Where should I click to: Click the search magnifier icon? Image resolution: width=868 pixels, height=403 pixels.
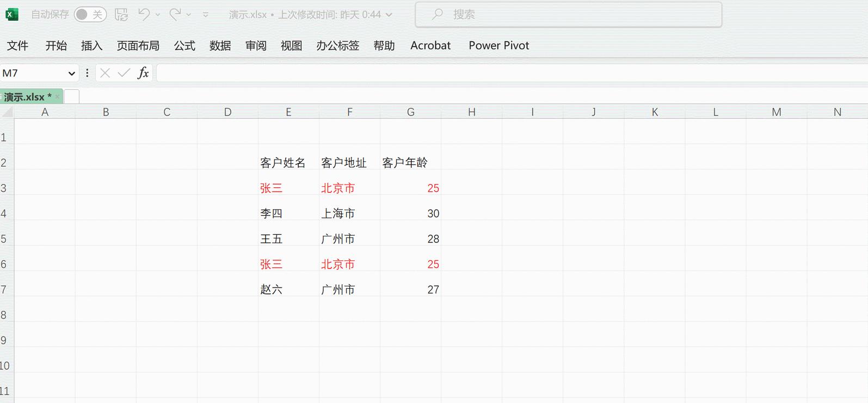(438, 15)
